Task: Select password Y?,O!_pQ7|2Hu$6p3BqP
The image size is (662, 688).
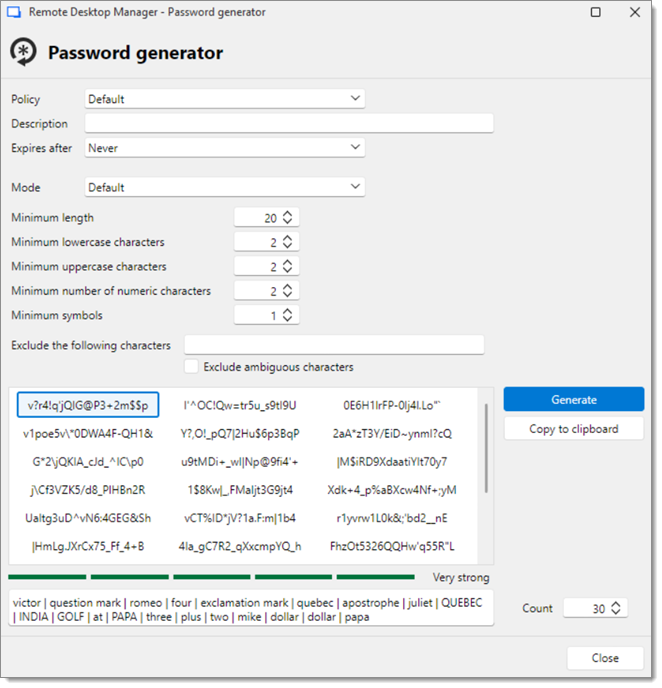Action: (x=241, y=436)
